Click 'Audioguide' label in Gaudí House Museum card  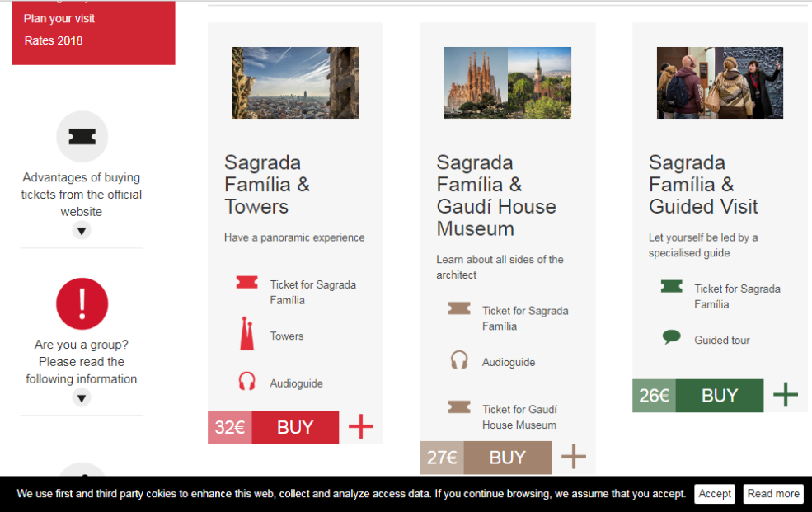point(509,363)
